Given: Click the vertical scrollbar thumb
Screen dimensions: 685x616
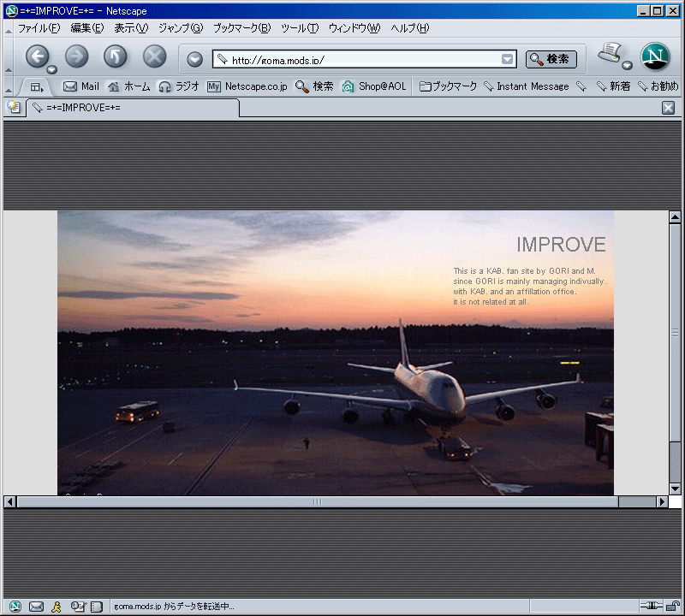Looking at the screenshot, I should tap(675, 333).
